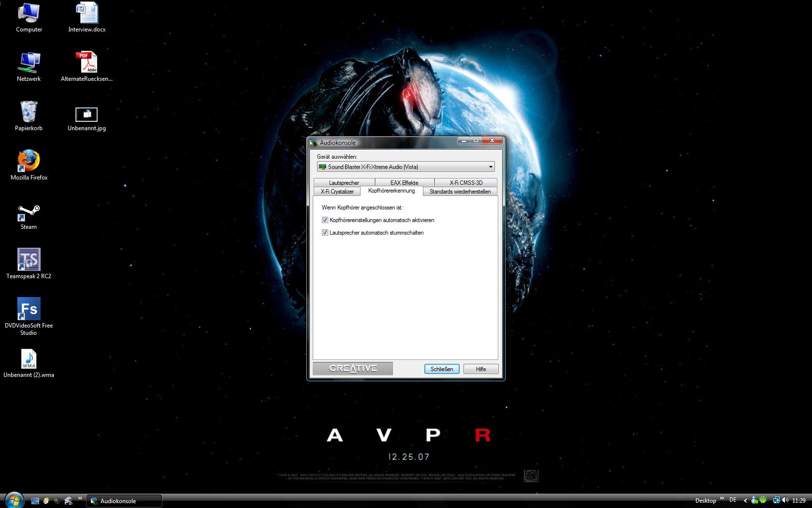Image resolution: width=812 pixels, height=508 pixels.
Task: Switch to the X-Fi CMSS-3D tab
Action: pyautogui.click(x=466, y=182)
